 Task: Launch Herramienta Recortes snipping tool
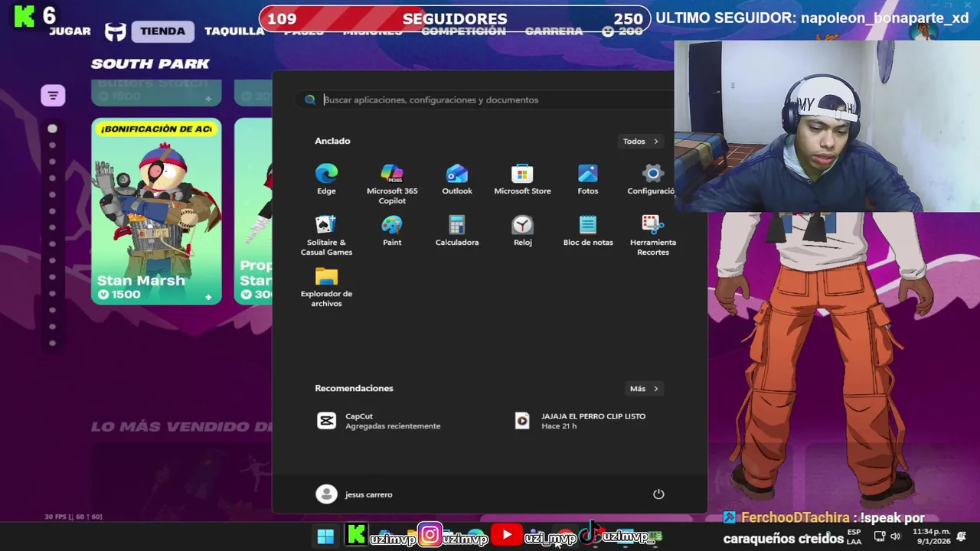[x=653, y=236]
